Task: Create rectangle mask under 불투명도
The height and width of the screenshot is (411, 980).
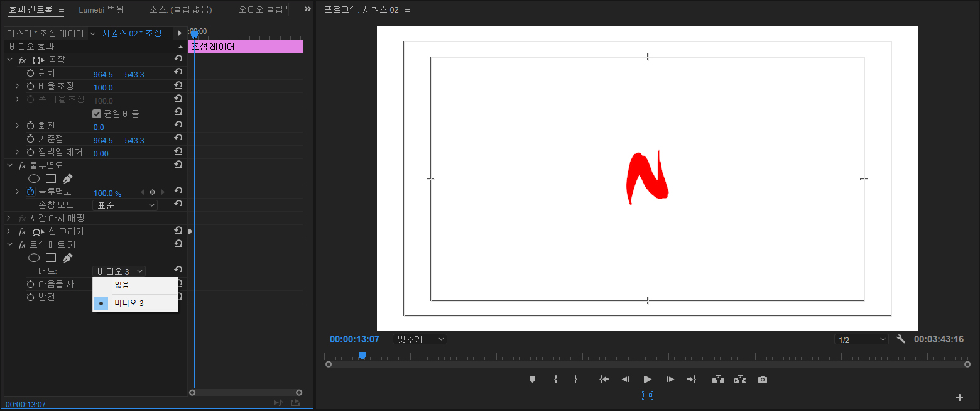Action: click(51, 178)
